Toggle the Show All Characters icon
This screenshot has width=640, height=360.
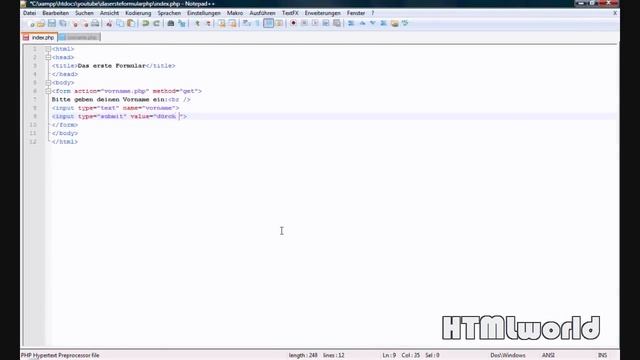(x=258, y=24)
